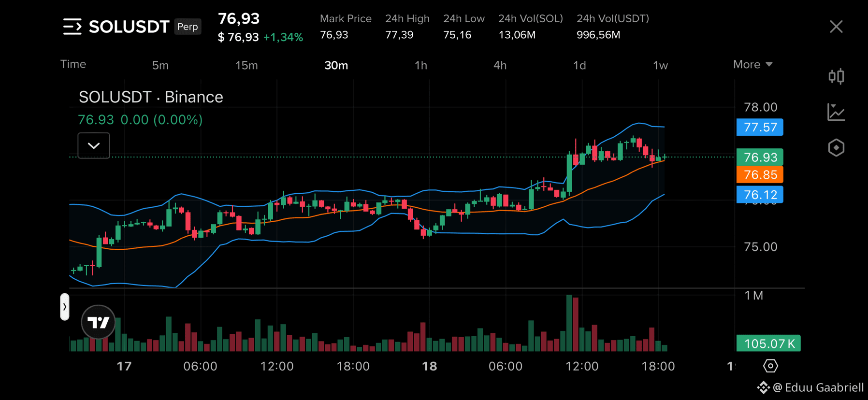Open the candlestick chart type selector icon
This screenshot has height=400, width=868.
[x=836, y=76]
